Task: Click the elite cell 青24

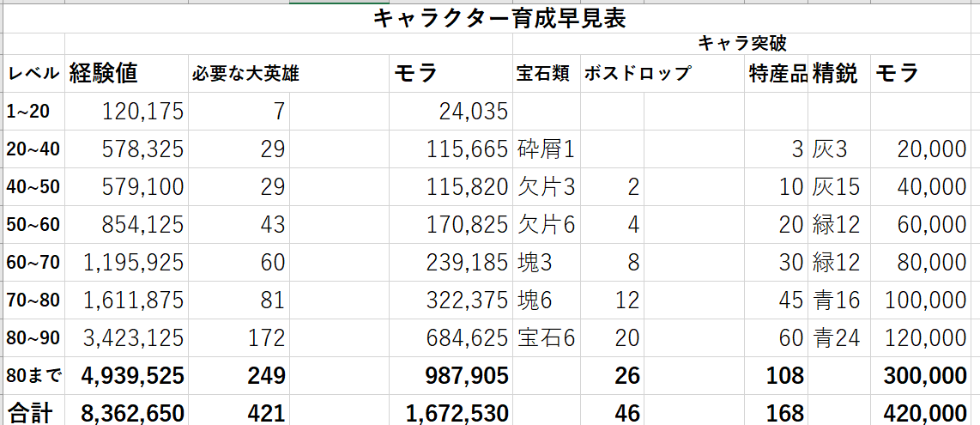Action: click(838, 338)
